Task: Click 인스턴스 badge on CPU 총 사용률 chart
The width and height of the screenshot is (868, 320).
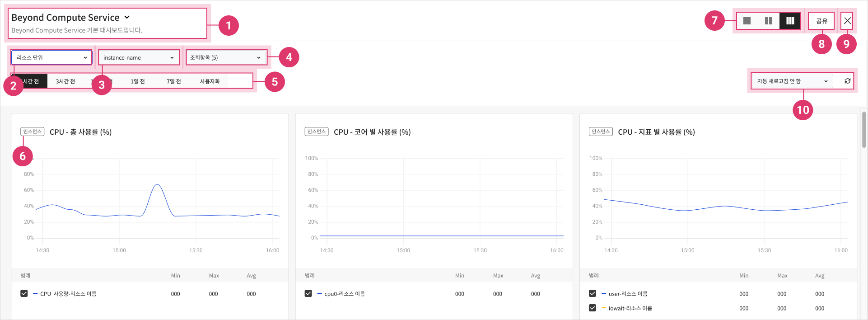Action: click(x=32, y=132)
